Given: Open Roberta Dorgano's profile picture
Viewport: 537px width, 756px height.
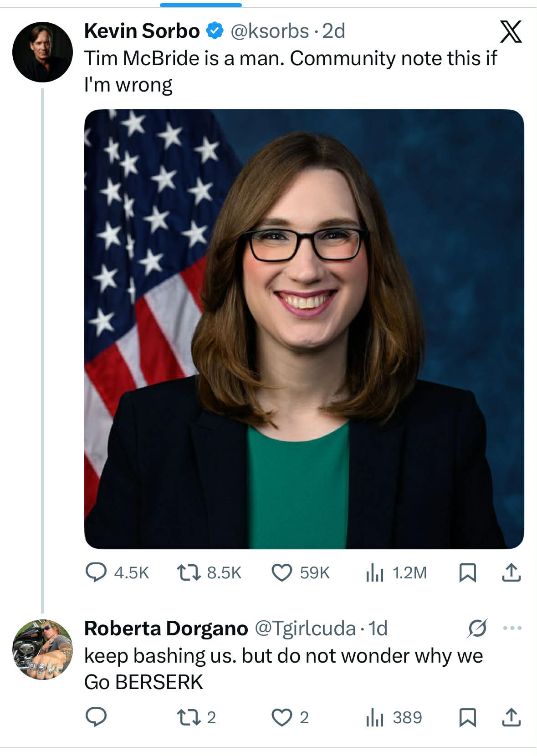Looking at the screenshot, I should (x=42, y=649).
